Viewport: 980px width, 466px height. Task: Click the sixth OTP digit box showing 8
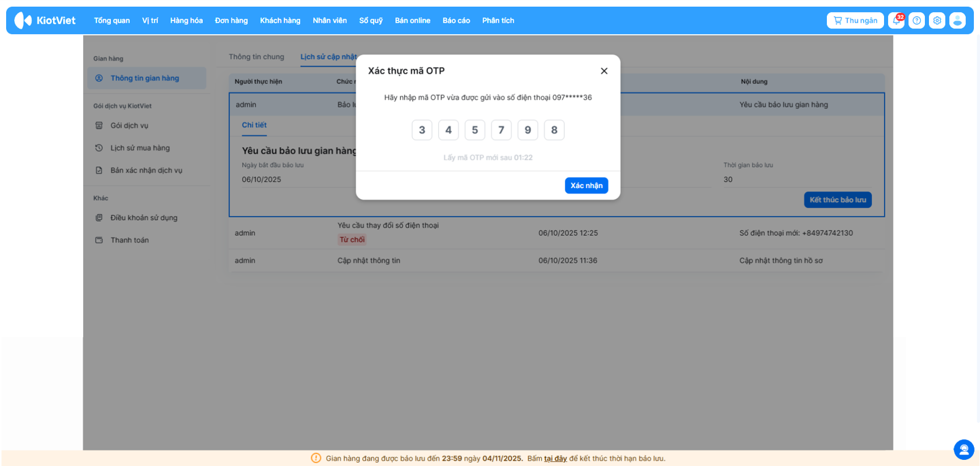554,130
